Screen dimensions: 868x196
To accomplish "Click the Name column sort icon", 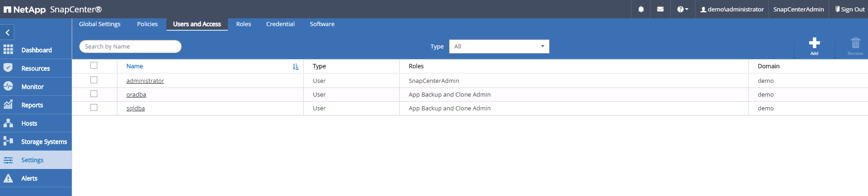I will pyautogui.click(x=296, y=66).
